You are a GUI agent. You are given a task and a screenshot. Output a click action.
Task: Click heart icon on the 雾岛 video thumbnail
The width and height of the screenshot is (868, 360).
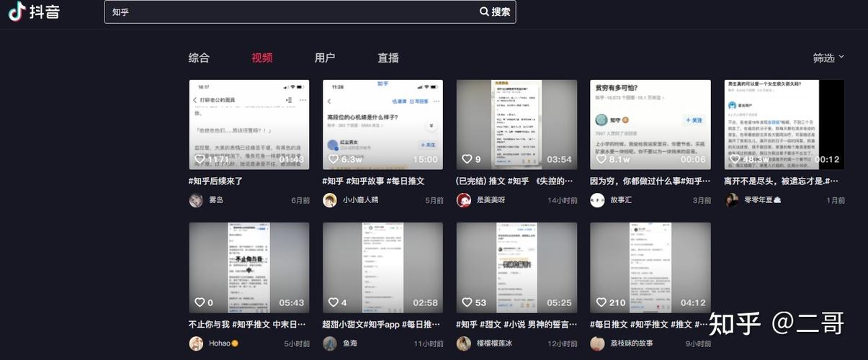point(200,159)
